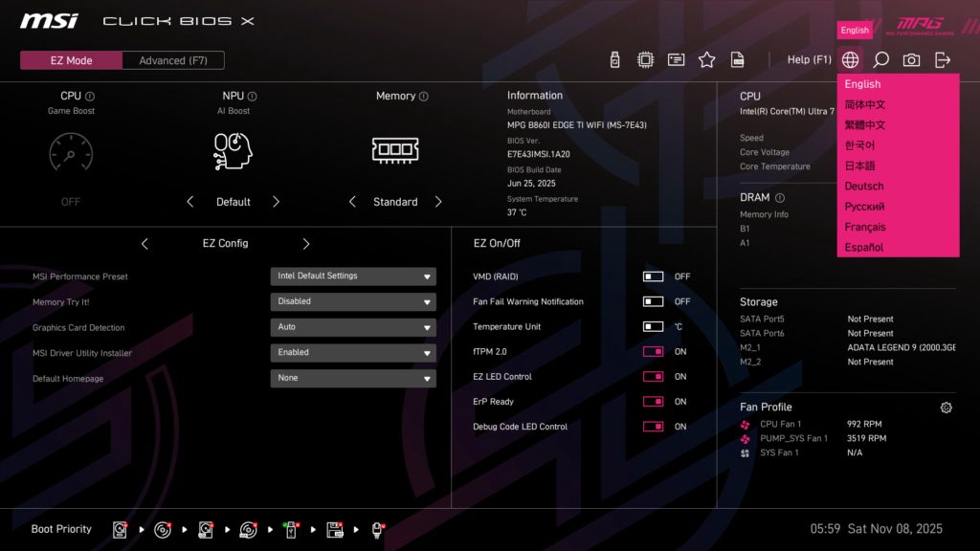980x551 pixels.
Task: Click the first hard drive in Boot Priority
Action: pos(120,529)
